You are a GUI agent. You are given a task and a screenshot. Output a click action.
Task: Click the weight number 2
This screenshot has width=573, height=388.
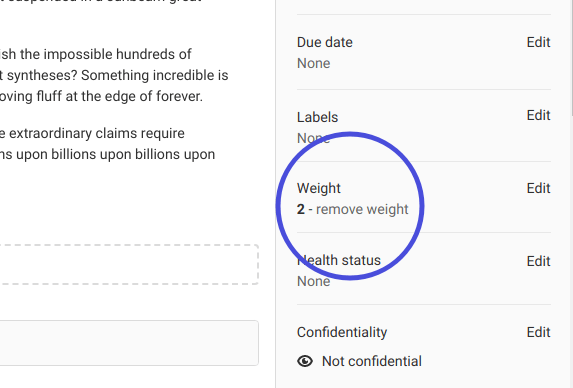pyautogui.click(x=300, y=209)
